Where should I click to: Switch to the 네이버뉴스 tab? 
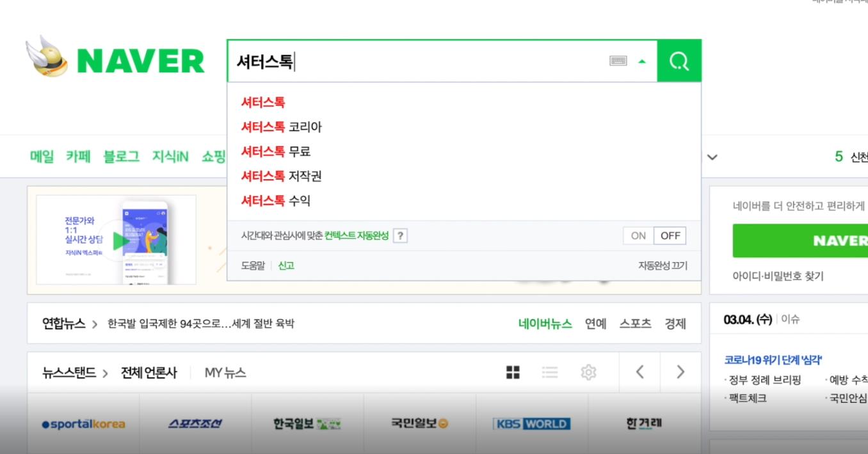coord(545,324)
